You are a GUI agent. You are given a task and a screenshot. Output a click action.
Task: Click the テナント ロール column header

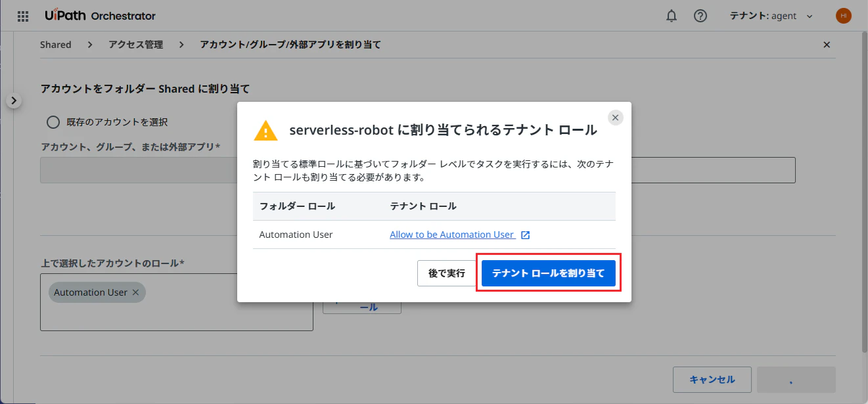tap(423, 206)
